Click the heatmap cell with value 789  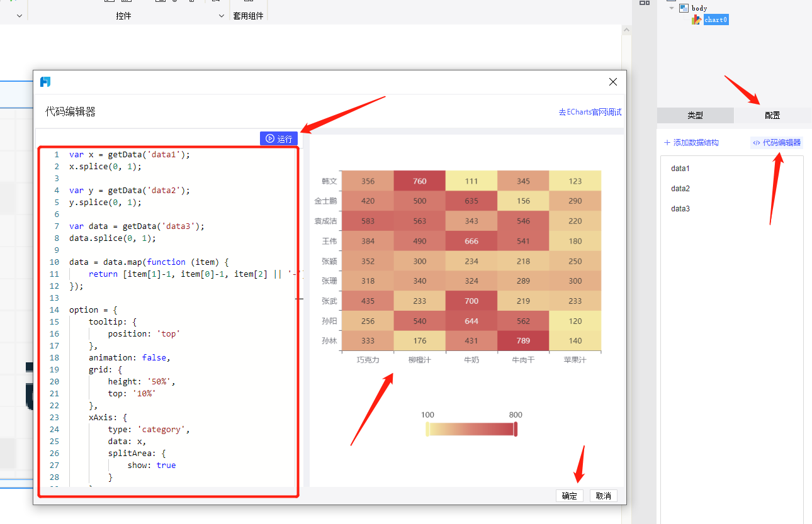[523, 341]
